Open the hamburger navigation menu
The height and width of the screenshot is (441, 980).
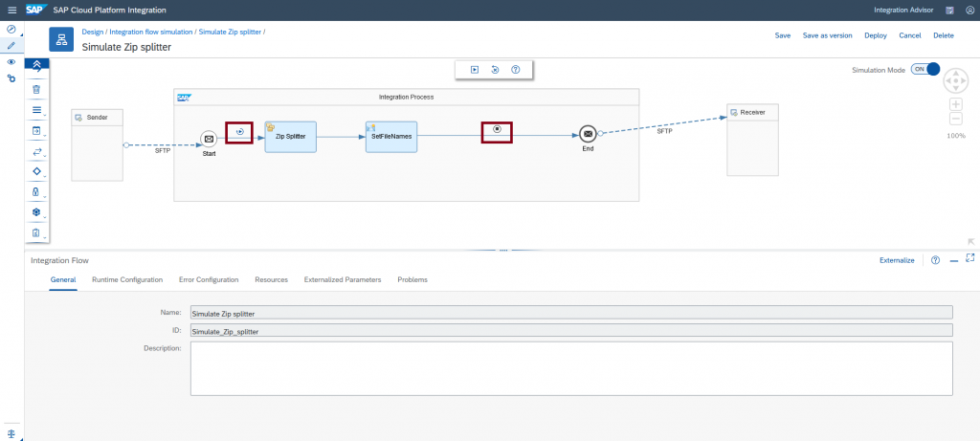coord(11,10)
